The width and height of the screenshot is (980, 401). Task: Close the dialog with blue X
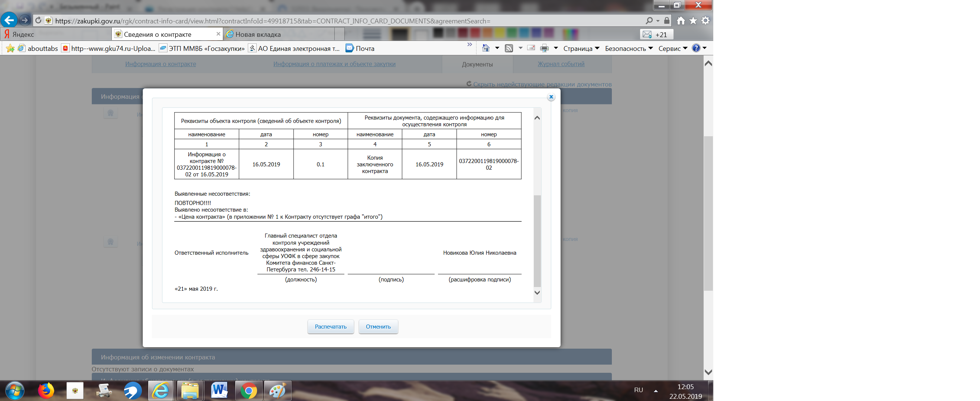(551, 97)
